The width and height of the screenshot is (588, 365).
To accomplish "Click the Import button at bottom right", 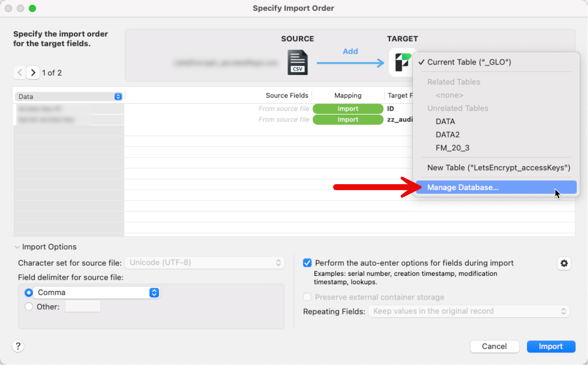I will (x=551, y=347).
